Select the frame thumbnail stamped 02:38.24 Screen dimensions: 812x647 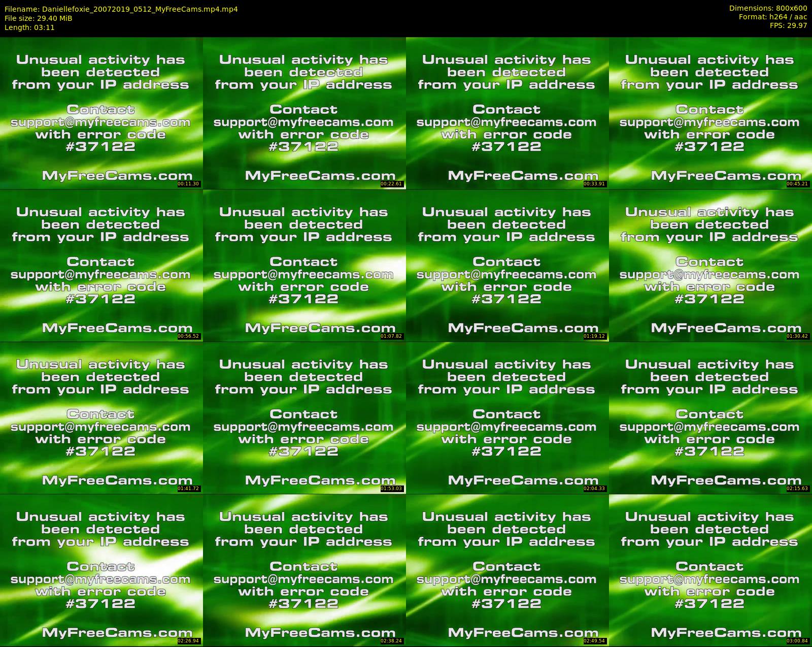pyautogui.click(x=304, y=570)
